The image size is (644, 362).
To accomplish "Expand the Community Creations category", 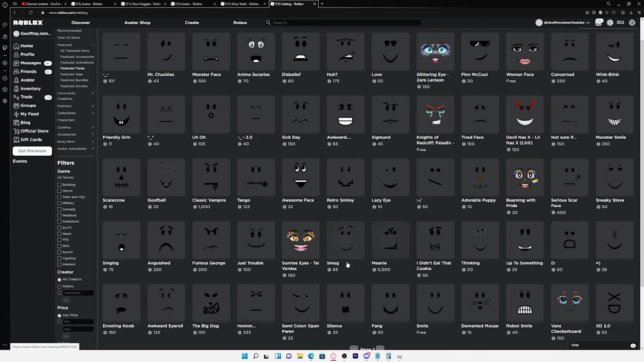I will [x=93, y=93].
